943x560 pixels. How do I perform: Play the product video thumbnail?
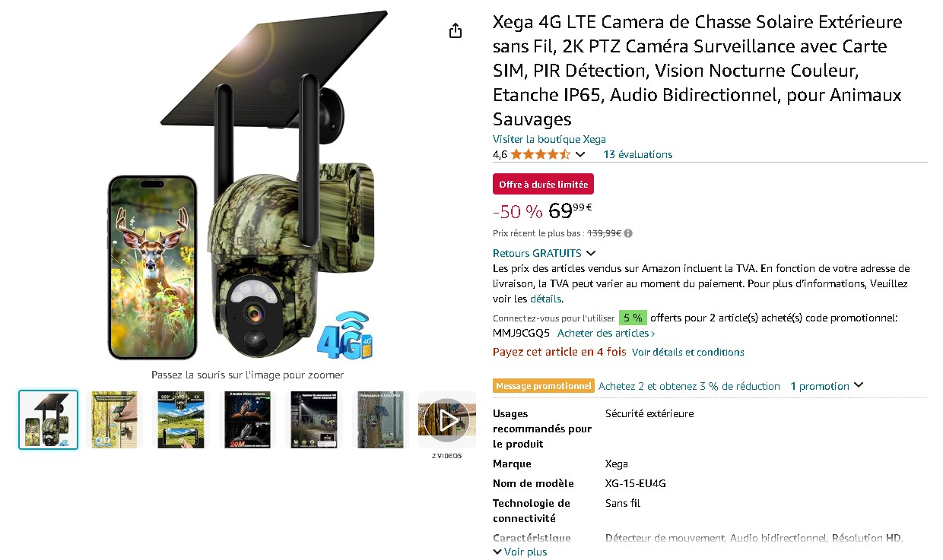(x=446, y=419)
